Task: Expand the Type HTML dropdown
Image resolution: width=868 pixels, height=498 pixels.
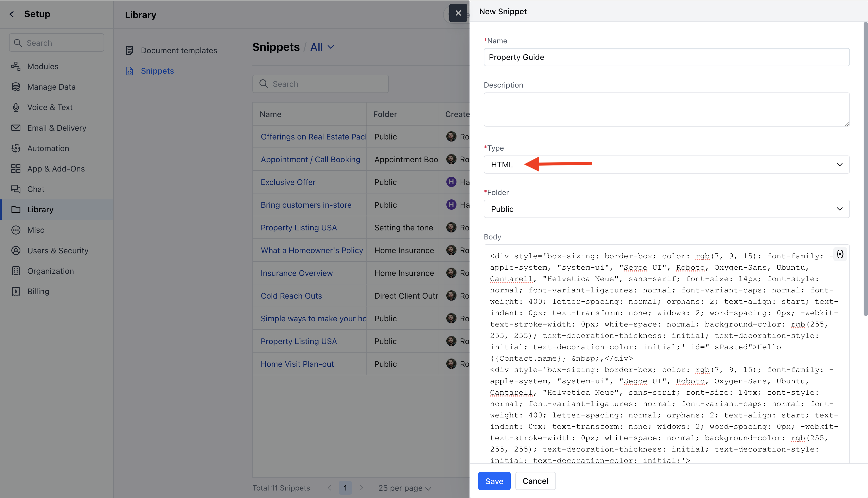Action: [666, 165]
